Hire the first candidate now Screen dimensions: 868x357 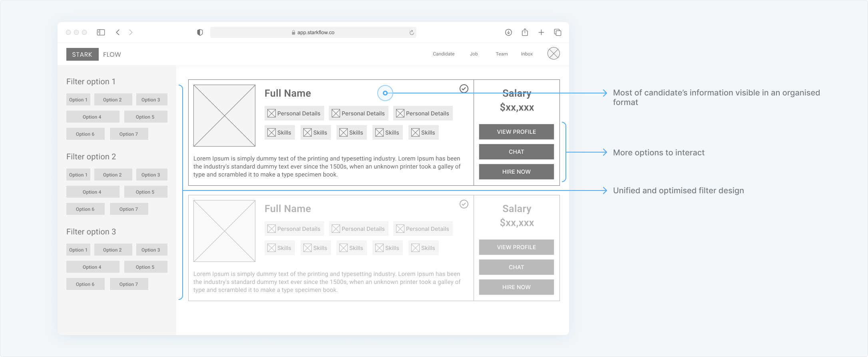click(516, 172)
